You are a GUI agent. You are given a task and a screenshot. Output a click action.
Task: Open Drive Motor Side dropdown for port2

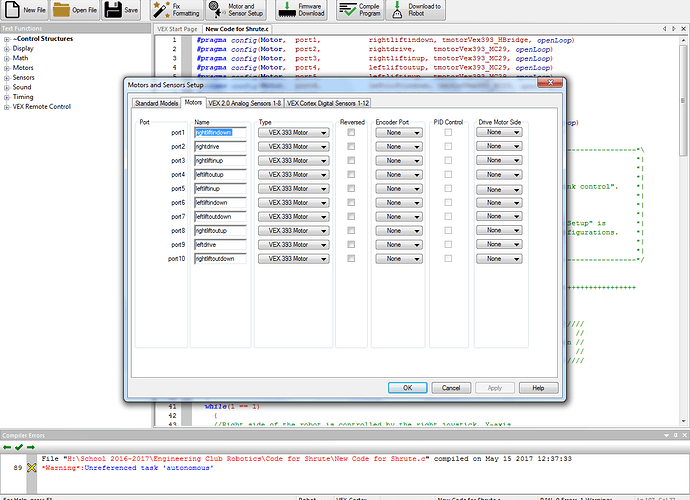click(499, 146)
